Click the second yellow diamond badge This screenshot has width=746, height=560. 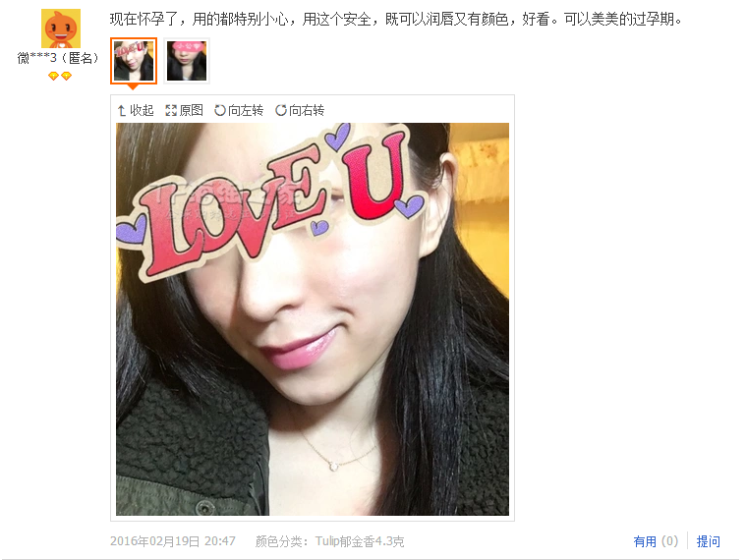coord(66,76)
